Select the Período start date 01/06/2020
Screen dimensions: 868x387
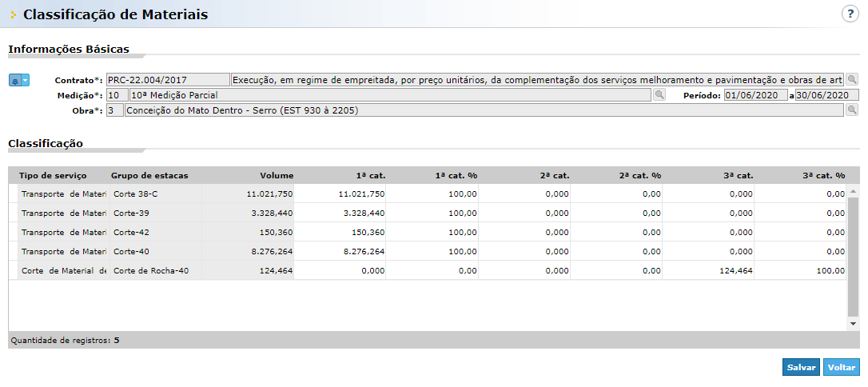(755, 95)
